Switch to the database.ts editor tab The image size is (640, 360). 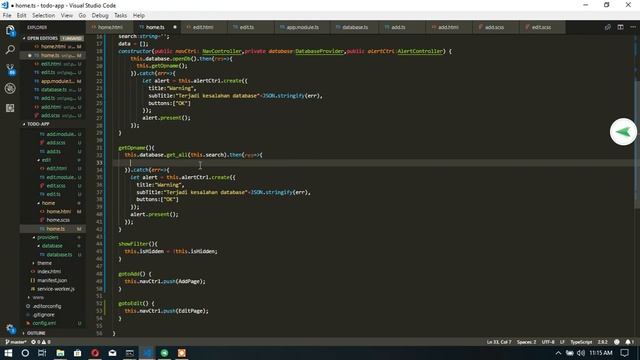click(355, 27)
